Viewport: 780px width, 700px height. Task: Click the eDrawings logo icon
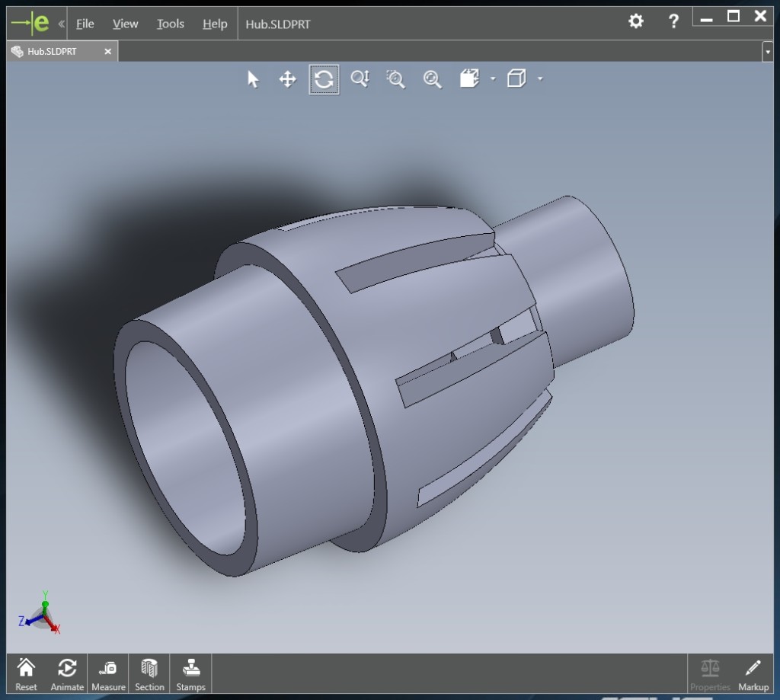[30, 23]
